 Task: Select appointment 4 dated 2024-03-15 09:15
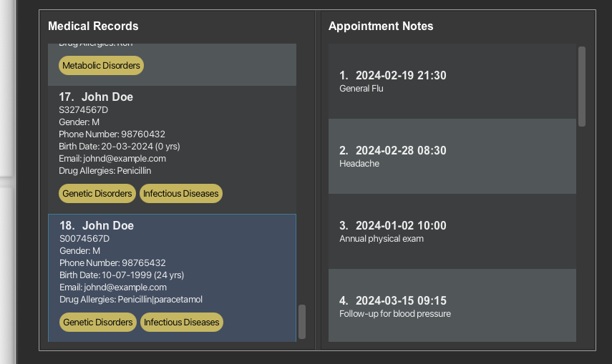[452, 305]
